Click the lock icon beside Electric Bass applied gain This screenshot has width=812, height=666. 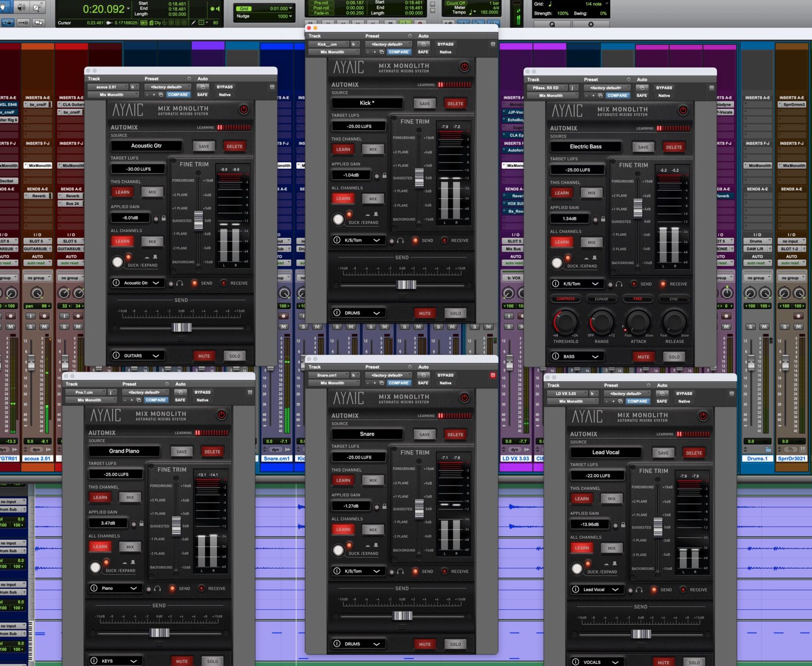tap(603, 219)
